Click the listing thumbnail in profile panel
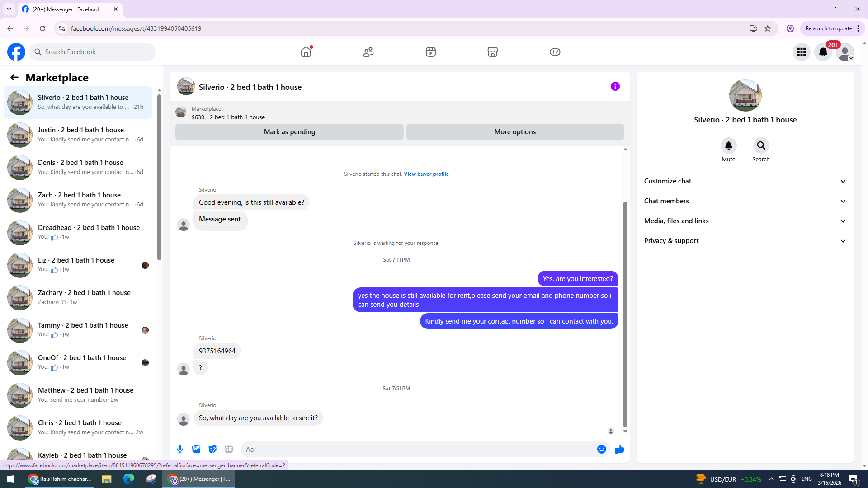868x488 pixels. click(x=745, y=95)
